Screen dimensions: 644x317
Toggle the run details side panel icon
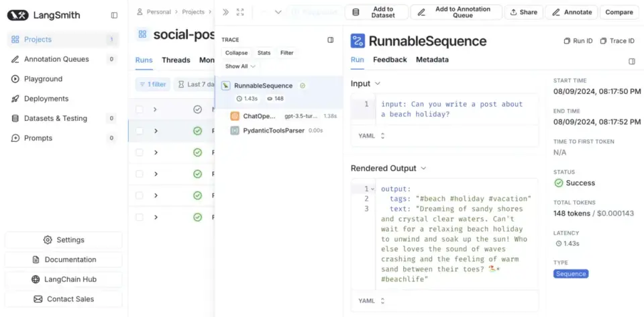(632, 61)
